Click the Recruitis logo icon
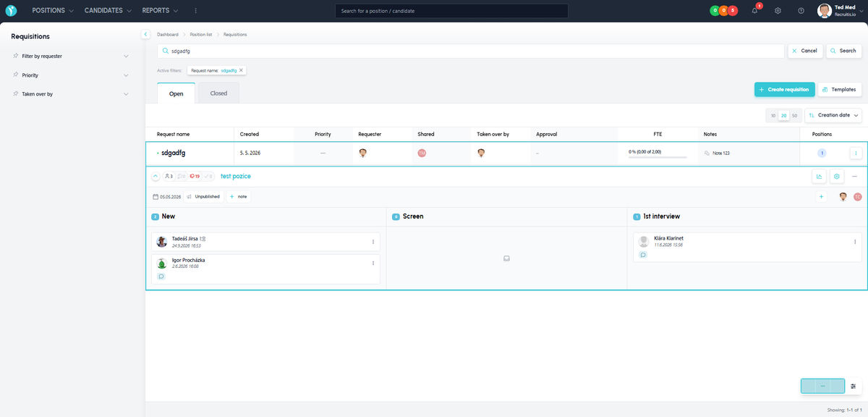Viewport: 868px width, 417px height. 12,11
